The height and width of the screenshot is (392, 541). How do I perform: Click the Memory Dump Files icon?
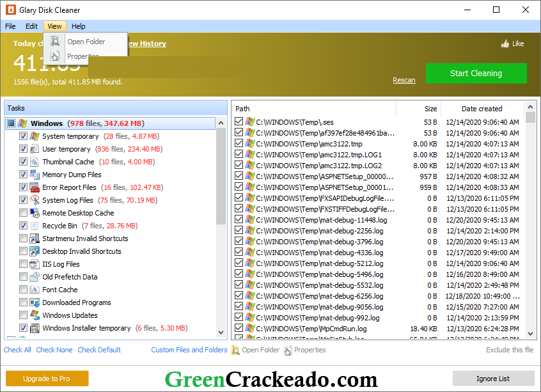34,175
